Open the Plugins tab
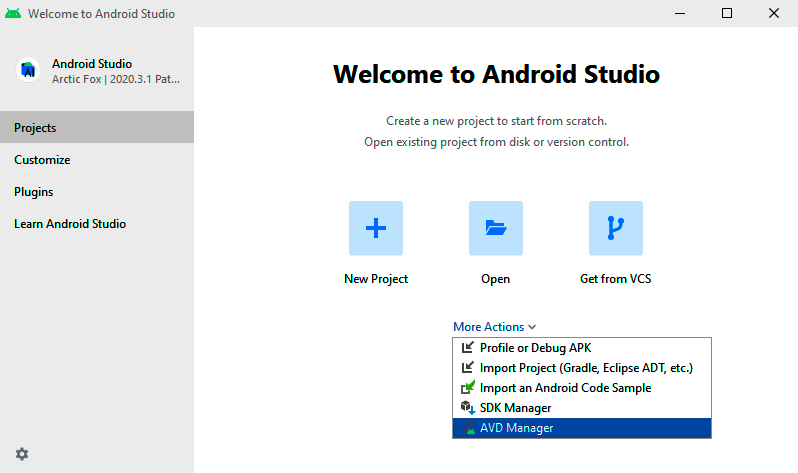Screen dimensions: 798x473 point(34,192)
